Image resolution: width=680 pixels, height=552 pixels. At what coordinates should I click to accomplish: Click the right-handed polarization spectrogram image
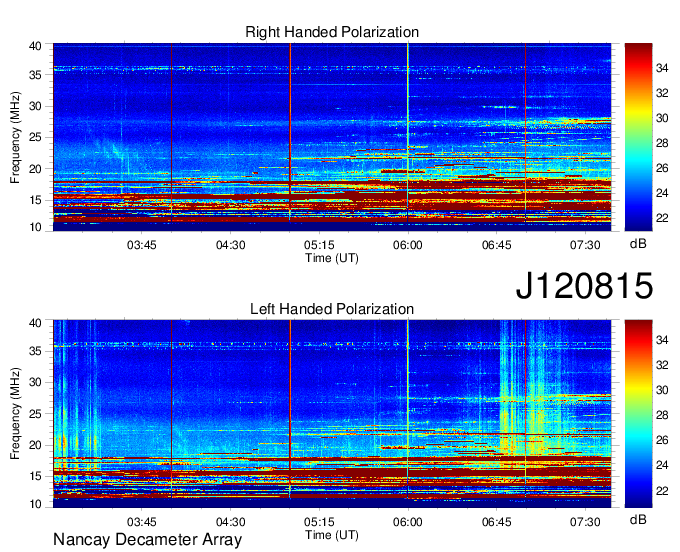coord(332,137)
